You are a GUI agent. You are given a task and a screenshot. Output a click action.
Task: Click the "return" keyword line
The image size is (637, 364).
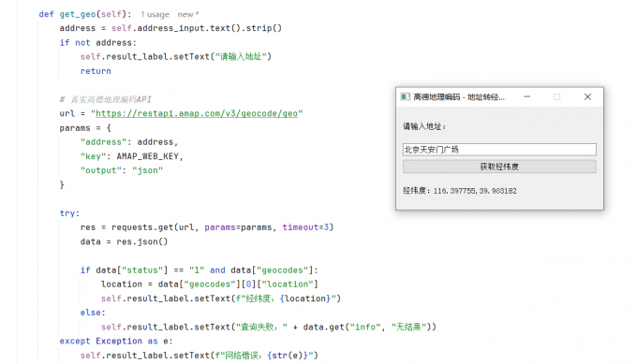[x=96, y=71]
